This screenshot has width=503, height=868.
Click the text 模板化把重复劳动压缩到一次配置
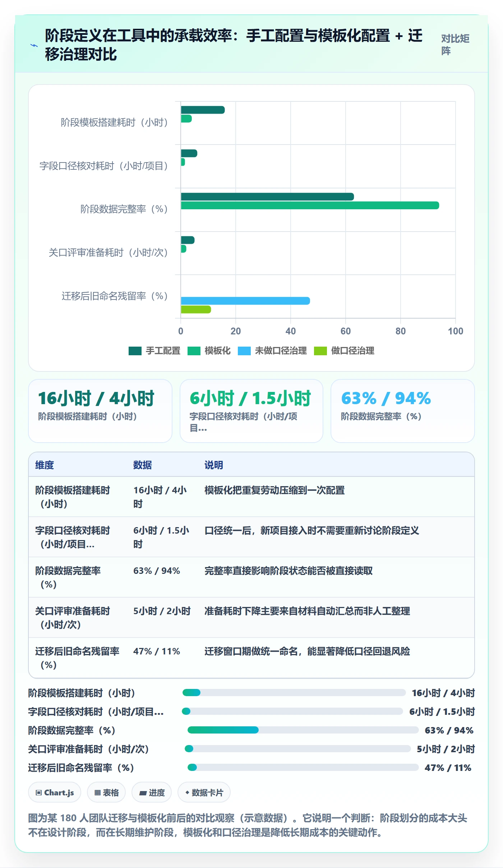point(274,490)
